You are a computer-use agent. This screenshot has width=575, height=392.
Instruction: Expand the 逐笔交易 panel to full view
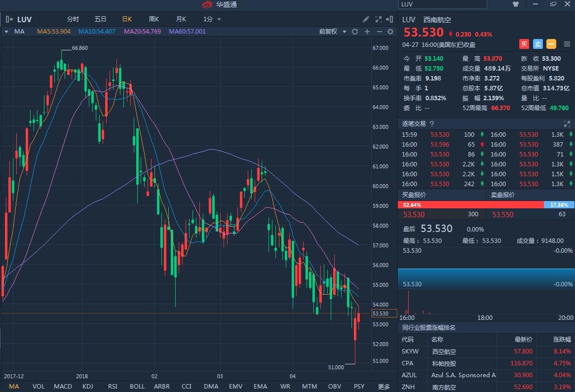(567, 124)
